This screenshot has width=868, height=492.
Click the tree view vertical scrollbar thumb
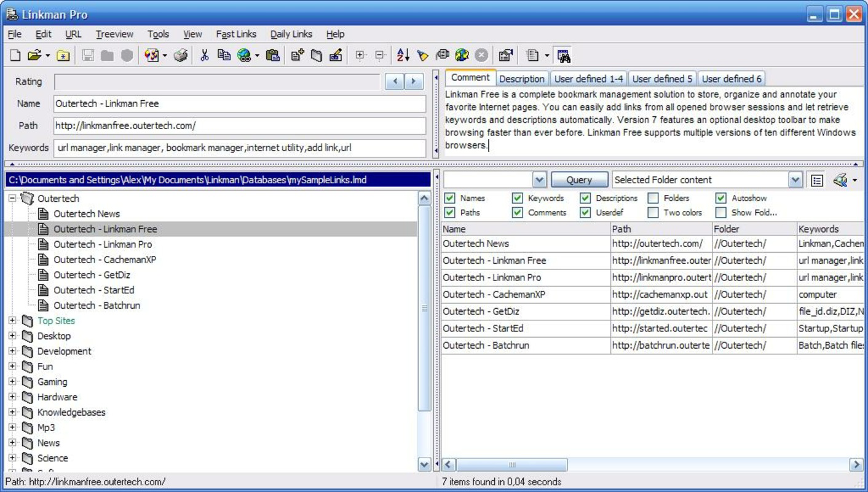point(424,309)
